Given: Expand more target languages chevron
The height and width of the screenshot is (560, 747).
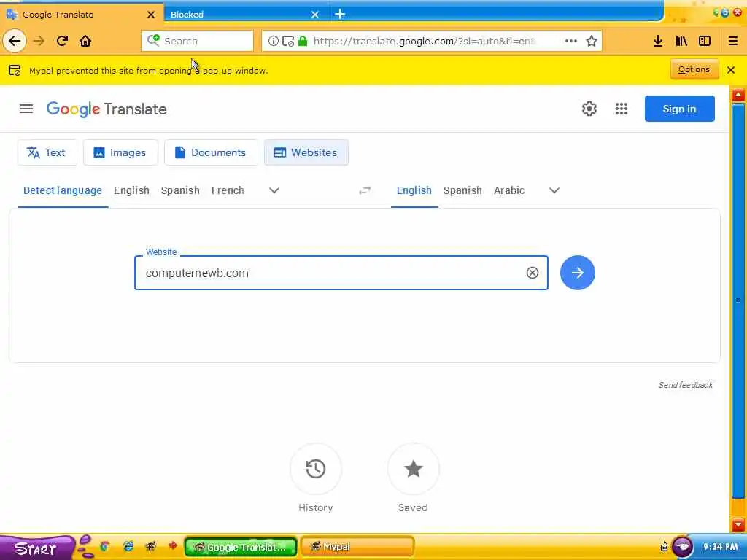Looking at the screenshot, I should tap(554, 190).
